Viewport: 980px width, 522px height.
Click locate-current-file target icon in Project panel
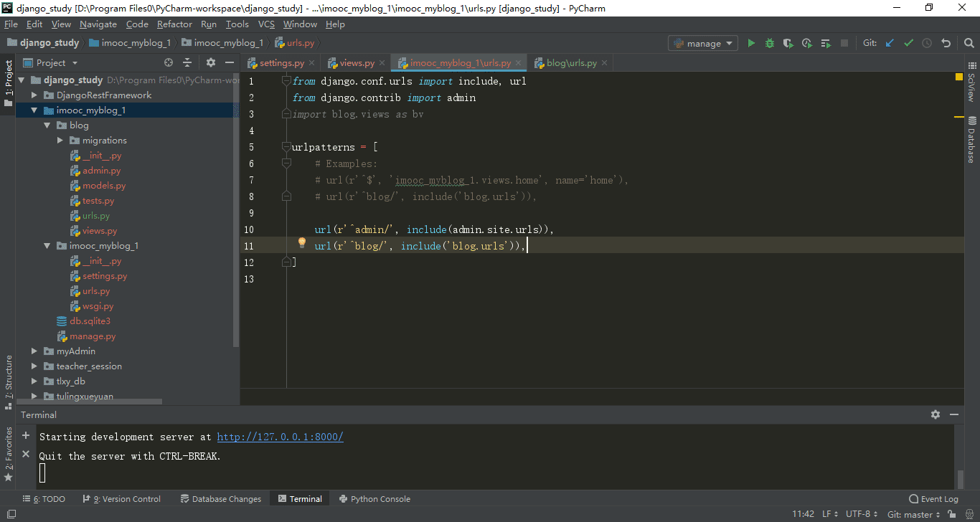169,63
